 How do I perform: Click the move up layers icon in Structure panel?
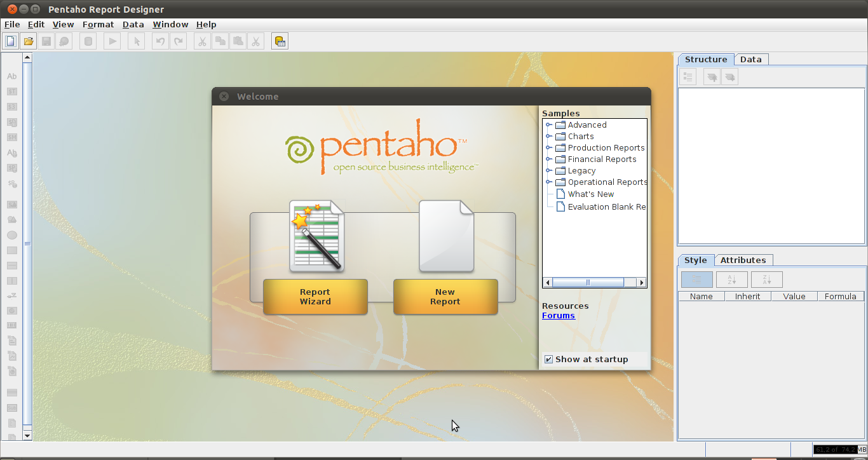click(x=712, y=77)
